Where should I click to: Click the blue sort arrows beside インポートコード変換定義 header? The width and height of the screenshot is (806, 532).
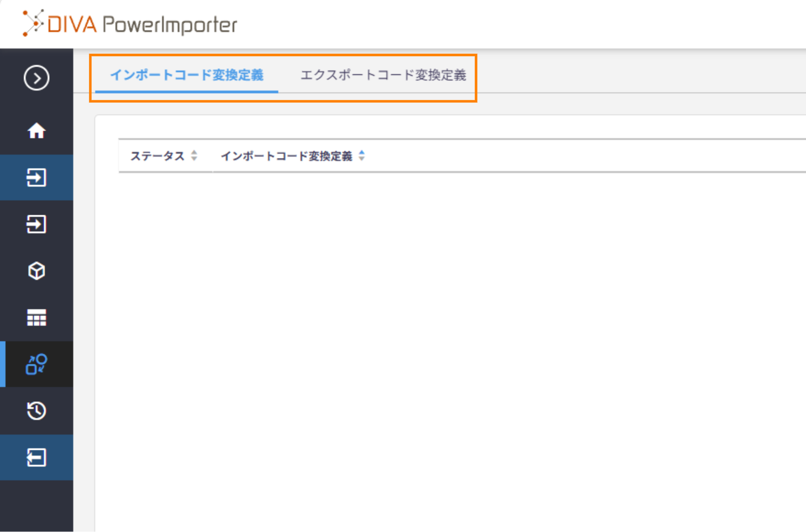(x=362, y=156)
